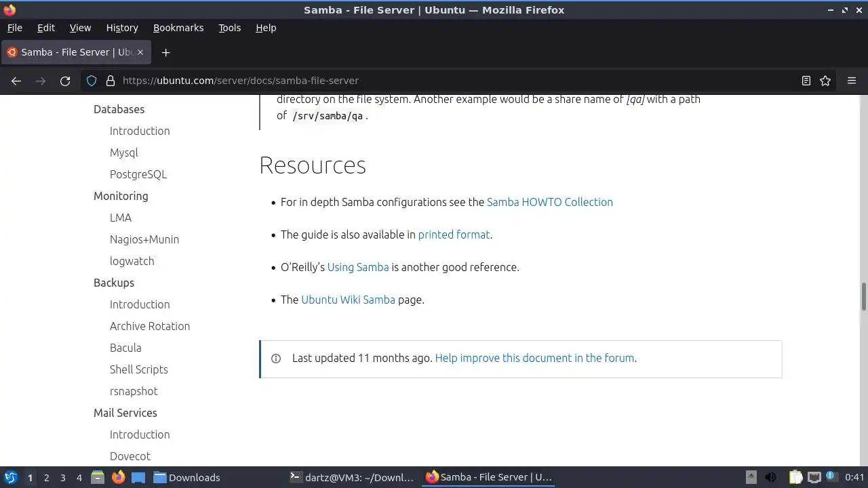Image resolution: width=868 pixels, height=488 pixels.
Task: Click removable media tray icon
Action: [751, 477]
